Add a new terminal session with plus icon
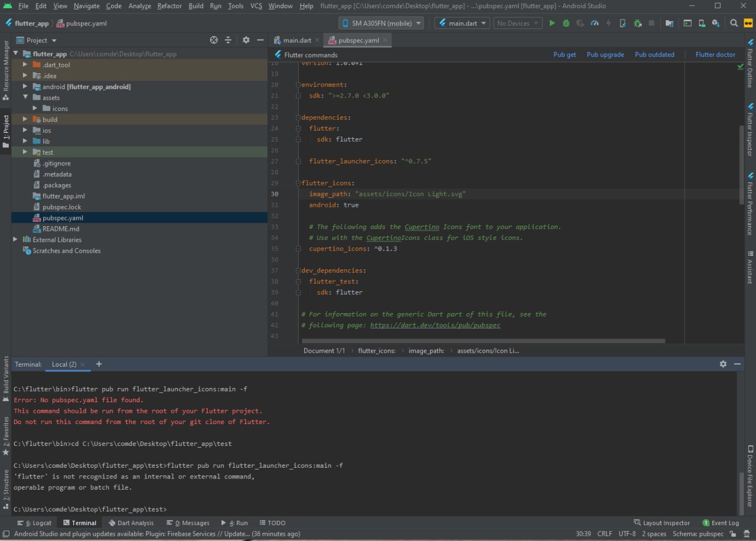 click(x=99, y=364)
